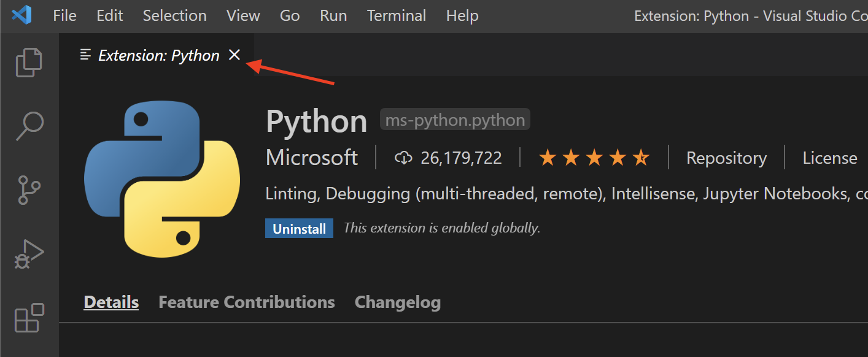The image size is (868, 357).
Task: Open the Extensions view
Action: (29, 318)
